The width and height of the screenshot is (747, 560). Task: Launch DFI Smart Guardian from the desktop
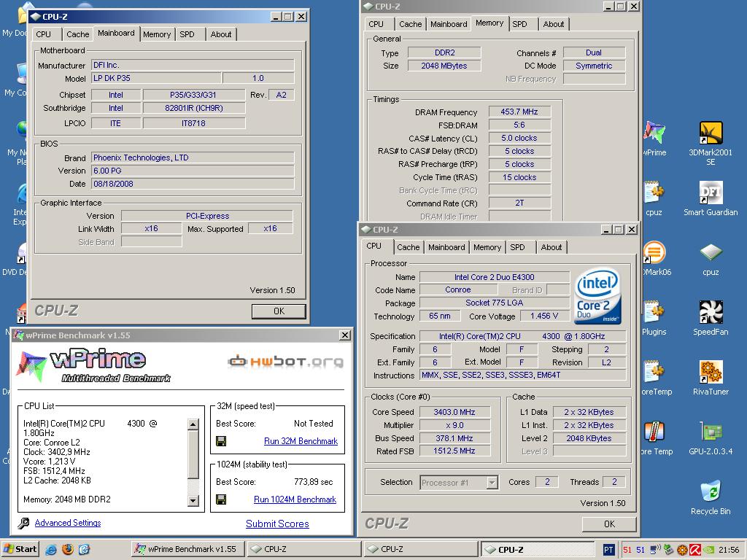click(x=711, y=192)
